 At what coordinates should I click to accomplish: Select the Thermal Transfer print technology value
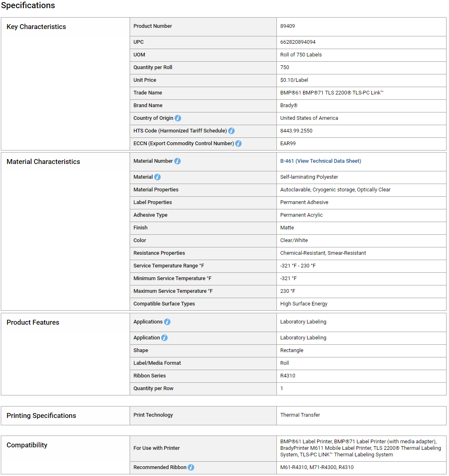[x=300, y=415]
